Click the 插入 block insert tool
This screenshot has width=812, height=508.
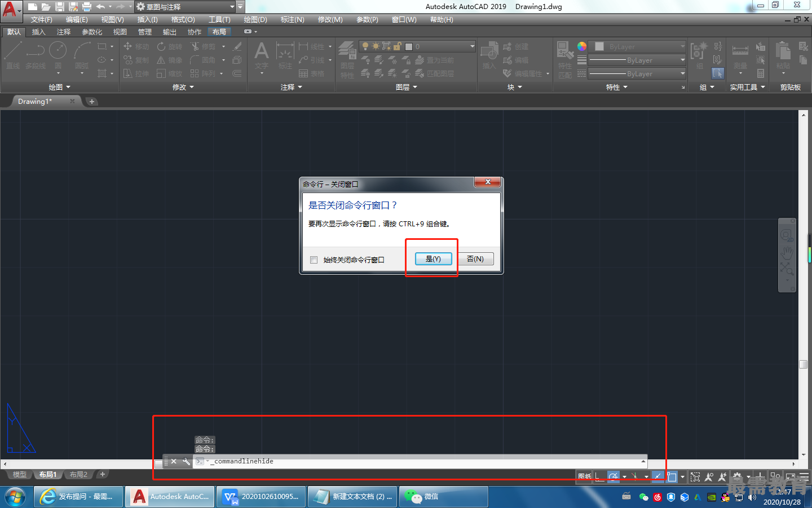tap(489, 55)
